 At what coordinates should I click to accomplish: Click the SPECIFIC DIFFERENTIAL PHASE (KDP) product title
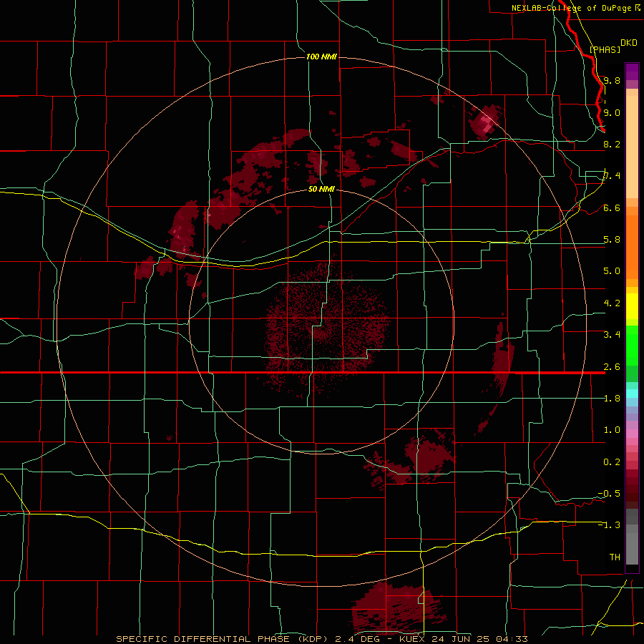pyautogui.click(x=224, y=639)
